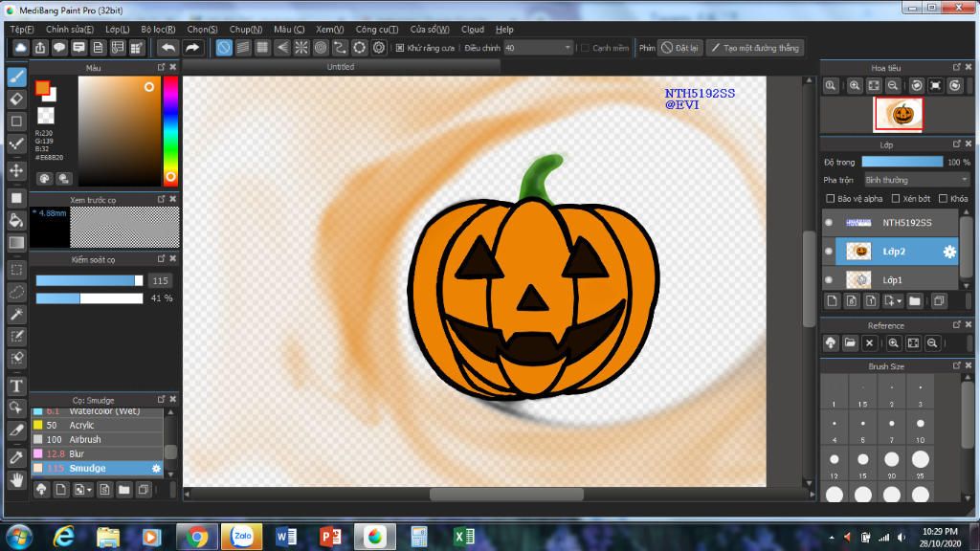Remove the reference image with X
The image size is (980, 551).
tap(869, 343)
